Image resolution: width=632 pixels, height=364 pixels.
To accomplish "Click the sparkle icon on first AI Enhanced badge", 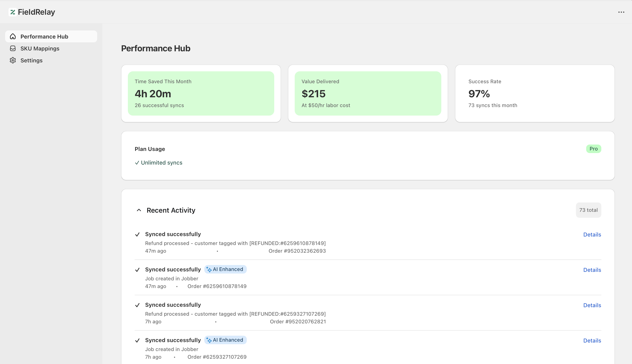I will pos(209,269).
